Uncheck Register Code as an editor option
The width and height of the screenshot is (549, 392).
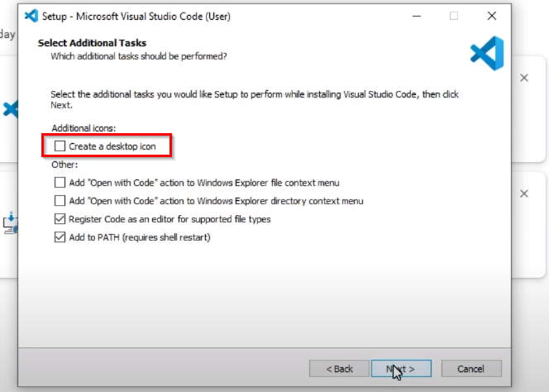[x=60, y=219]
